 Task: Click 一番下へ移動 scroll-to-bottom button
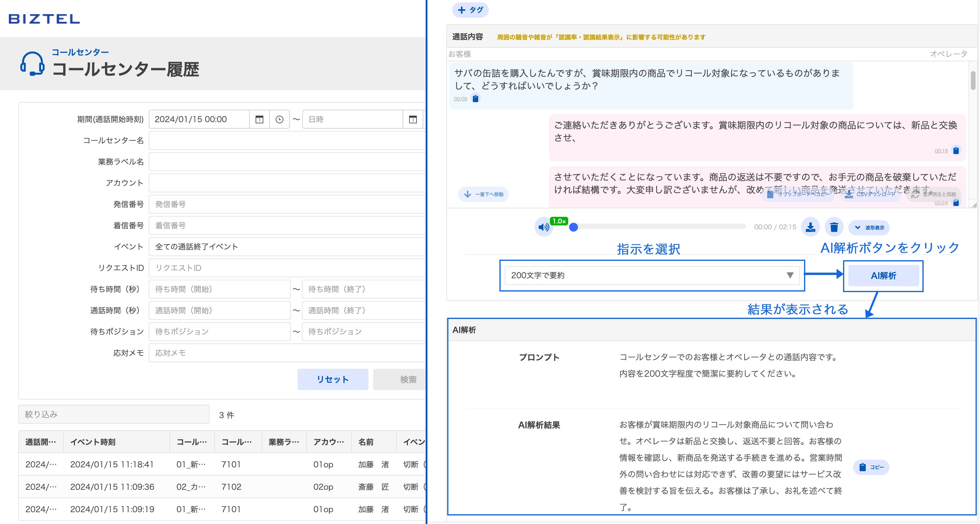click(484, 194)
